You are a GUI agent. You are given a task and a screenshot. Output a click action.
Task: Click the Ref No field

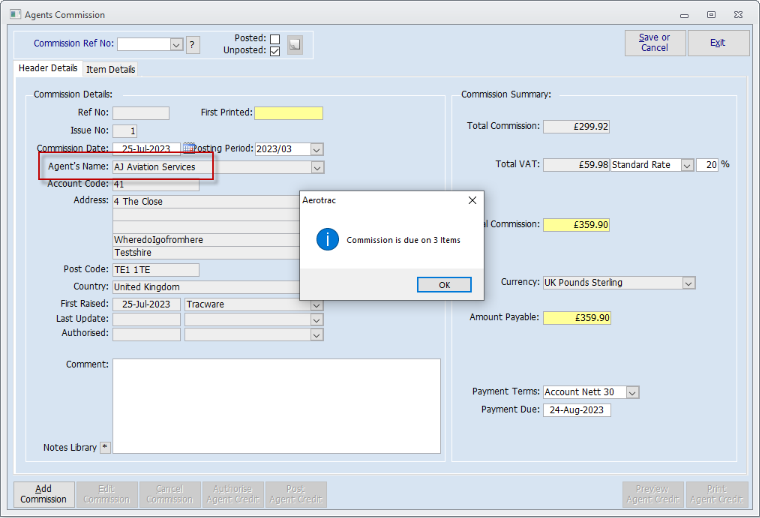point(141,113)
